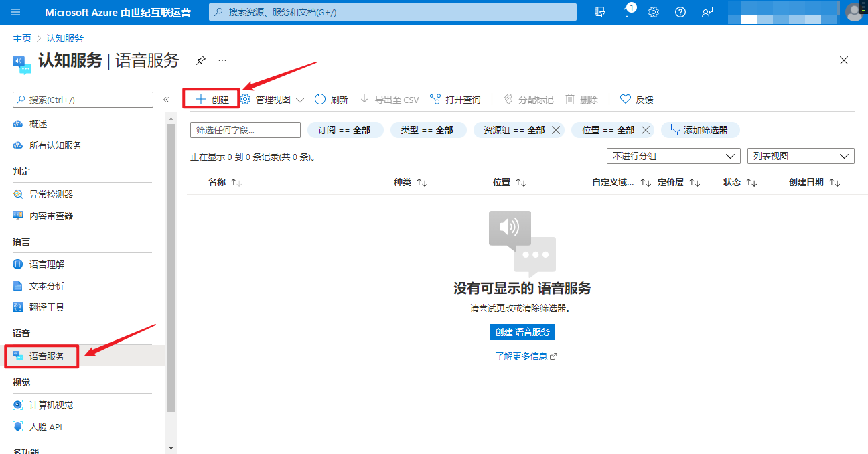Click the sidebar scroll down arrow

[x=171, y=448]
